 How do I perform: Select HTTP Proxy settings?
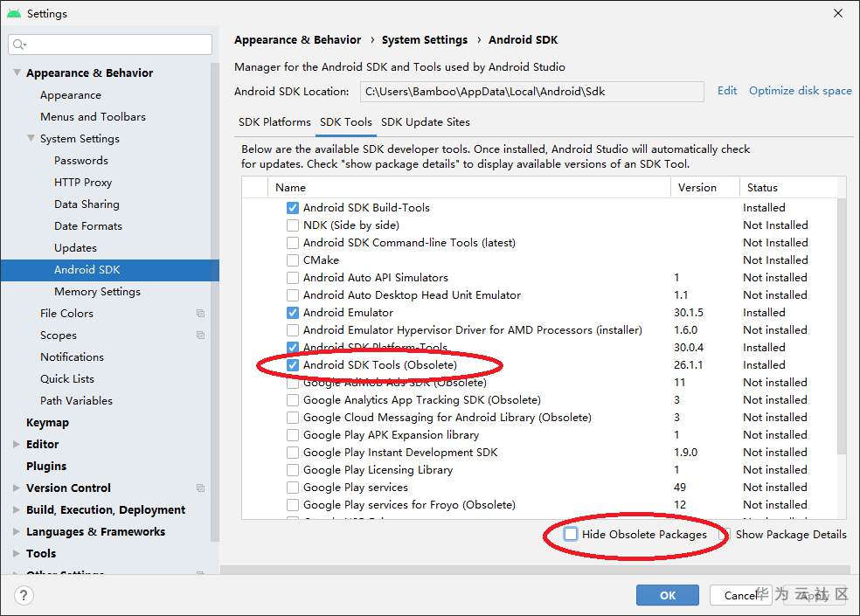(x=83, y=183)
